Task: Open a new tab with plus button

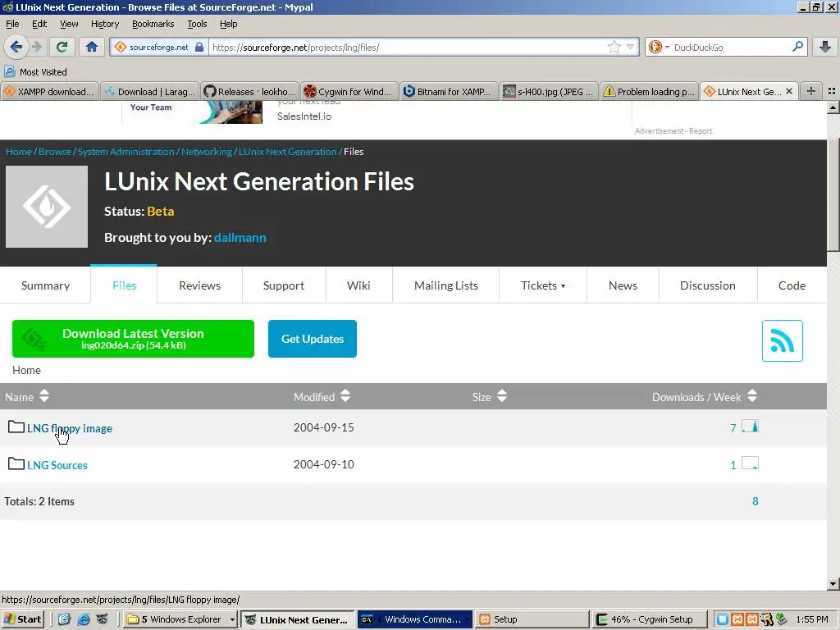Action: click(811, 91)
